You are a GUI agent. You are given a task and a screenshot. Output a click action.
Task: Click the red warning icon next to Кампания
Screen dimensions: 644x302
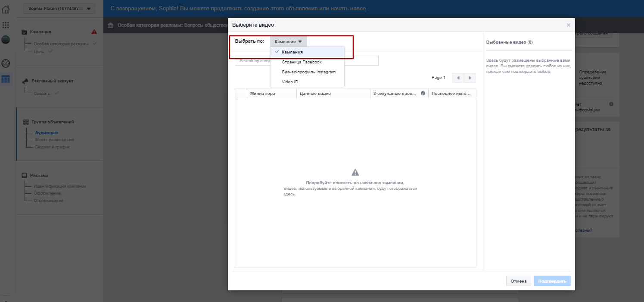[x=94, y=32]
